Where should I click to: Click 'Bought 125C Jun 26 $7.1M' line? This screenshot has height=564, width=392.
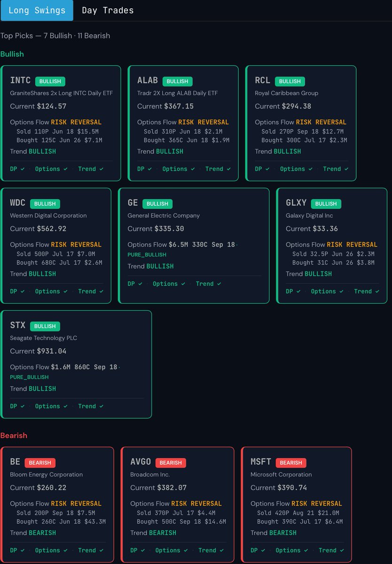point(59,141)
